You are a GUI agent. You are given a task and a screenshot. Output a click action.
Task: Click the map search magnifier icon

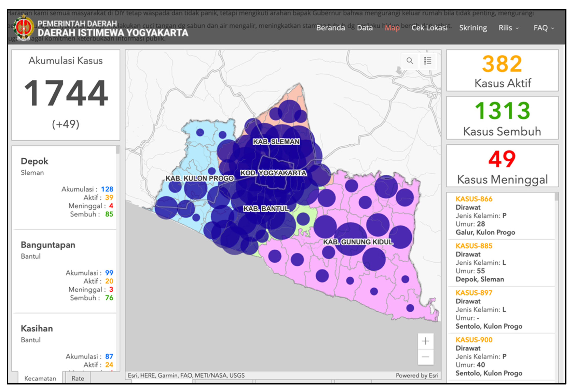[x=410, y=61]
